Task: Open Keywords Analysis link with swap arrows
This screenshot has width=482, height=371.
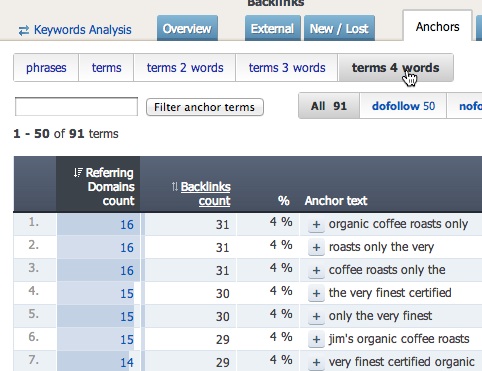Action: [75, 30]
